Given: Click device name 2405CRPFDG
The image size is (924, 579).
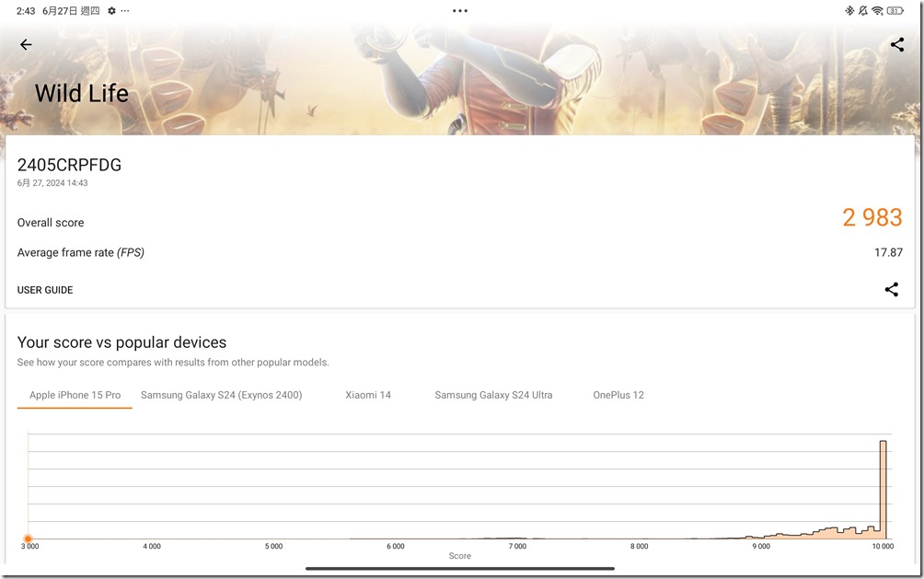Looking at the screenshot, I should [69, 165].
